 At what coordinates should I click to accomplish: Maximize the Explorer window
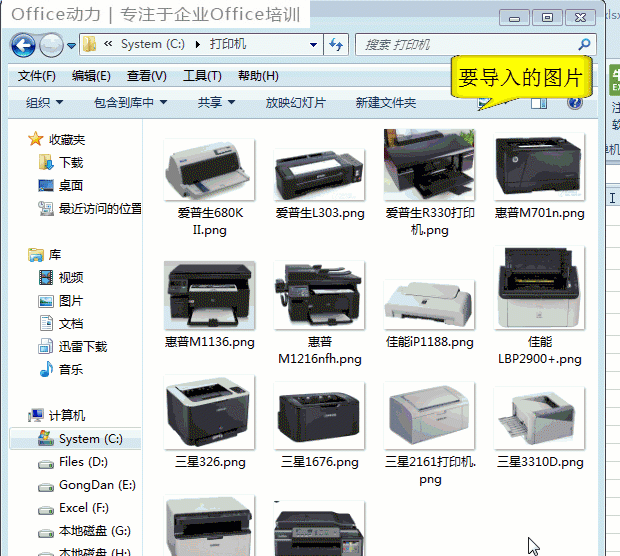click(547, 18)
